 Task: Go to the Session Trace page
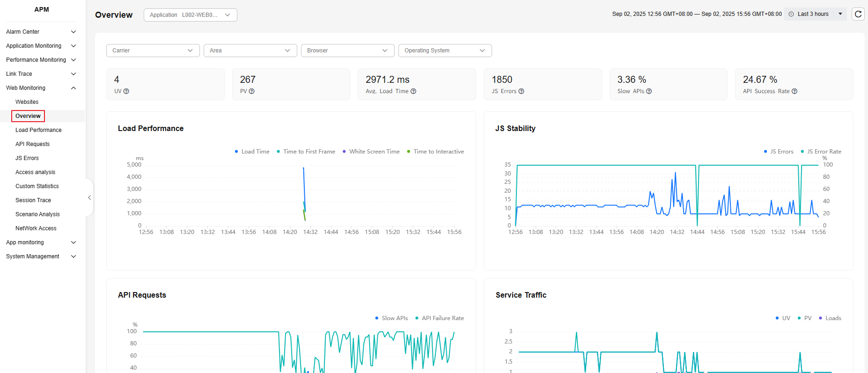(x=33, y=200)
